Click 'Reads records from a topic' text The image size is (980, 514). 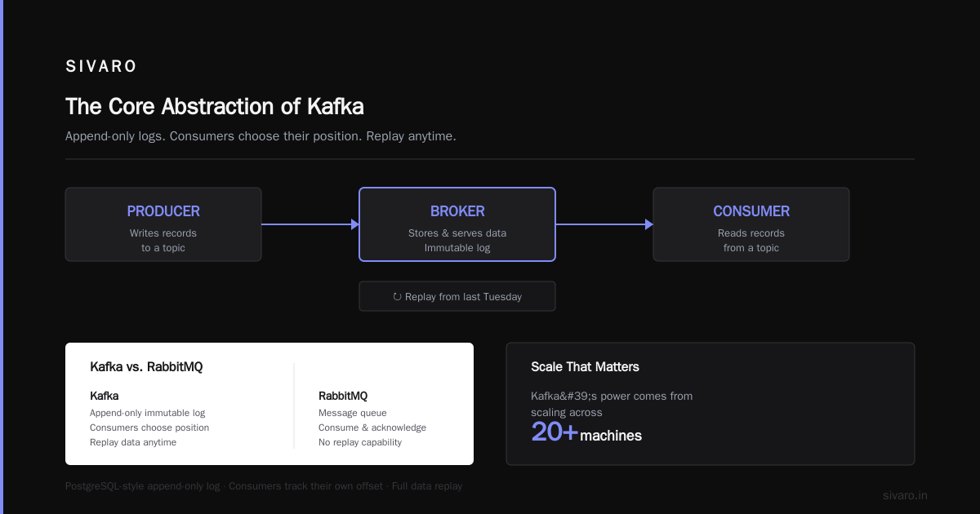pos(751,241)
